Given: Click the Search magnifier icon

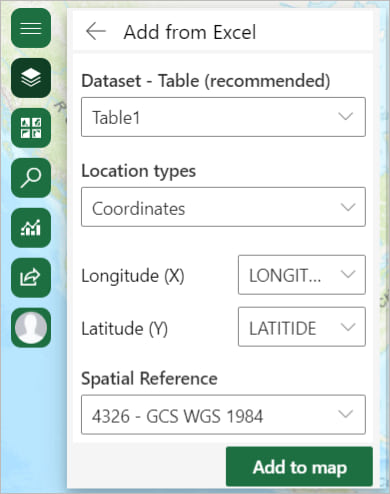Looking at the screenshot, I should coord(31,178).
